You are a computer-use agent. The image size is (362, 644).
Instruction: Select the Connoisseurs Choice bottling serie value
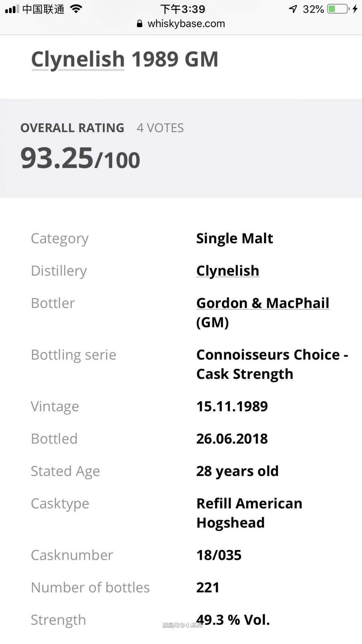(x=271, y=364)
